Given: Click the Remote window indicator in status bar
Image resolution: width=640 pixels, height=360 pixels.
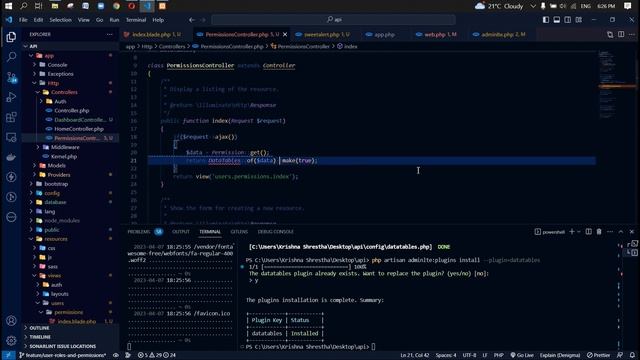Looking at the screenshot, I should pos(8,355).
